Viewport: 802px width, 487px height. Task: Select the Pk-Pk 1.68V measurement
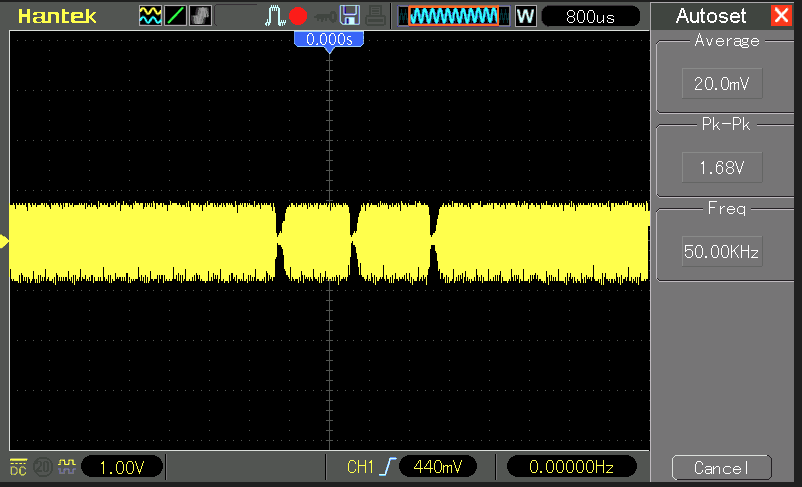pos(720,167)
